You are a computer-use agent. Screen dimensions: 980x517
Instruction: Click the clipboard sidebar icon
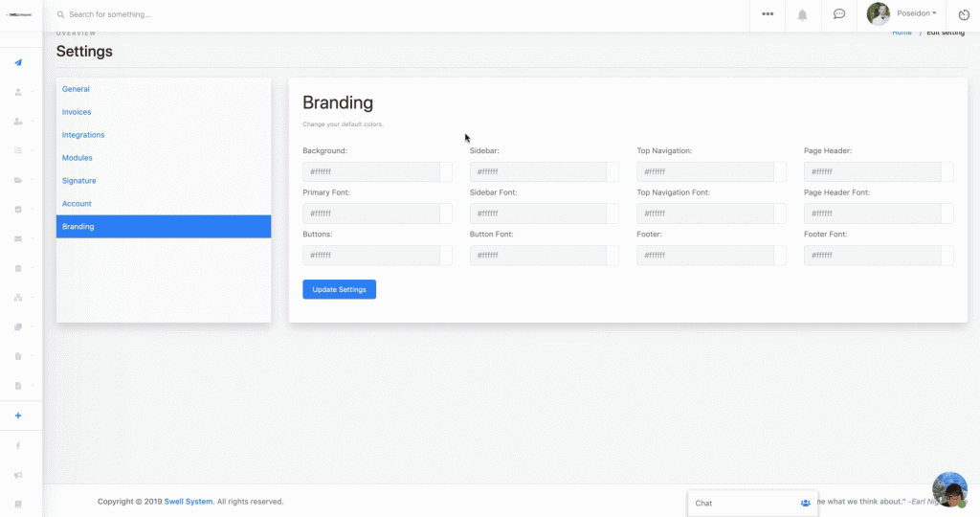tap(18, 268)
